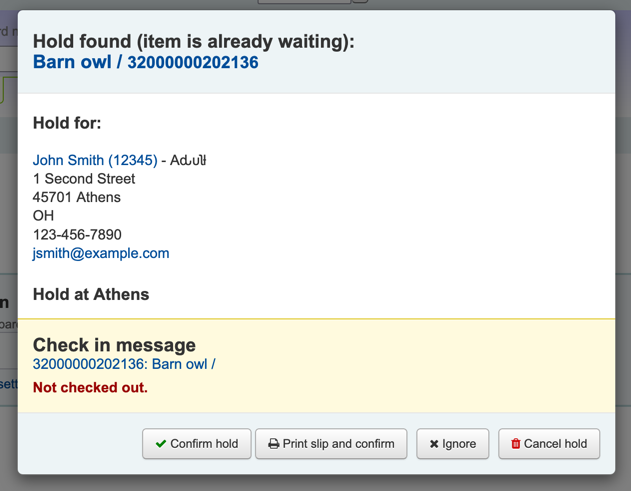Choose Print slip and confirm

tap(331, 444)
